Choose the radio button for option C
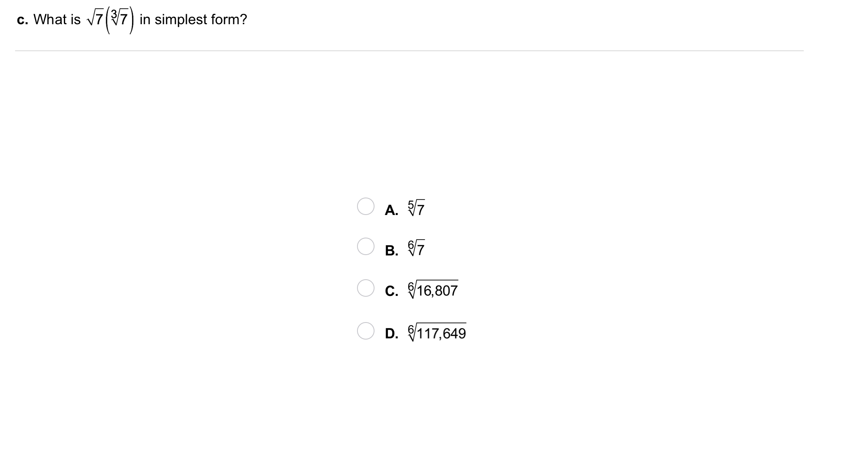This screenshot has width=868, height=476. point(365,288)
